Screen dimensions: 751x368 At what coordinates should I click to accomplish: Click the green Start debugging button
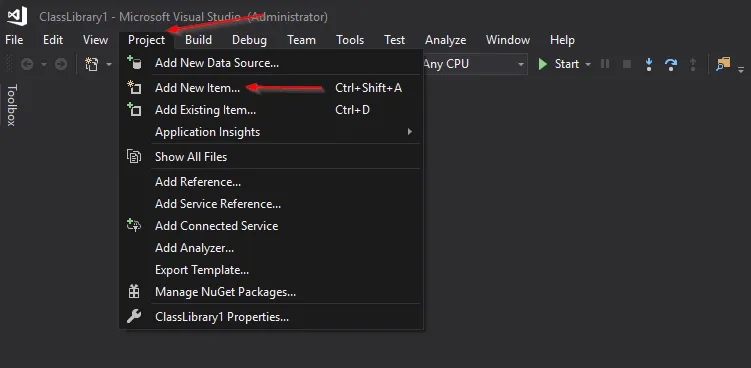click(559, 64)
